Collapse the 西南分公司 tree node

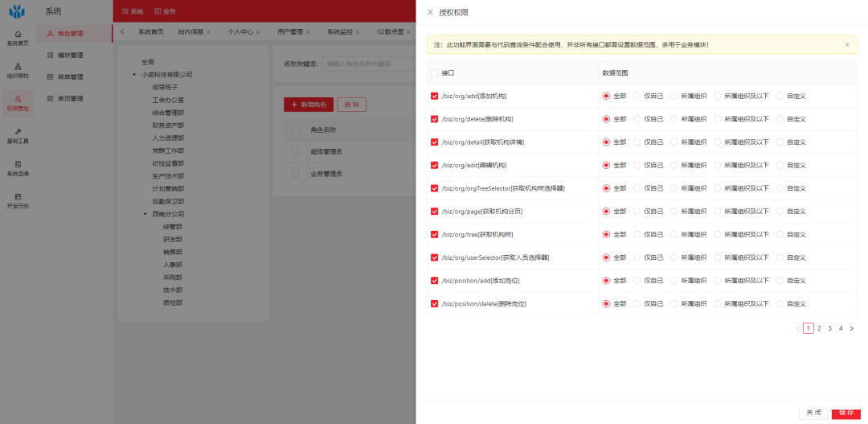coord(145,214)
